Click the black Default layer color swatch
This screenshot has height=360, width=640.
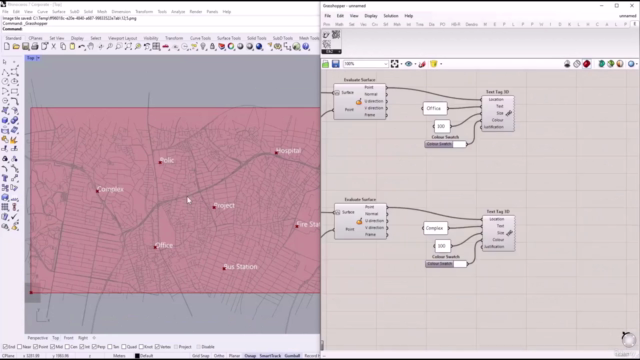(137, 356)
